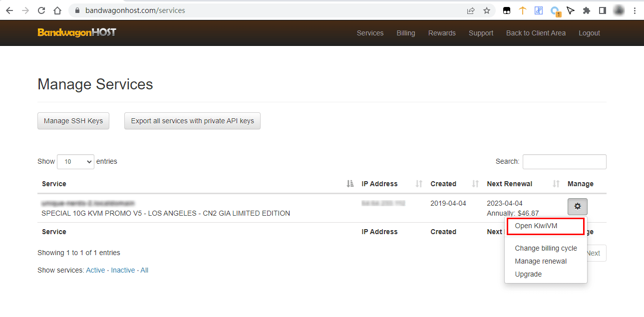Image resolution: width=644 pixels, height=317 pixels.
Task: Export all services with private API keys
Action: (x=192, y=121)
